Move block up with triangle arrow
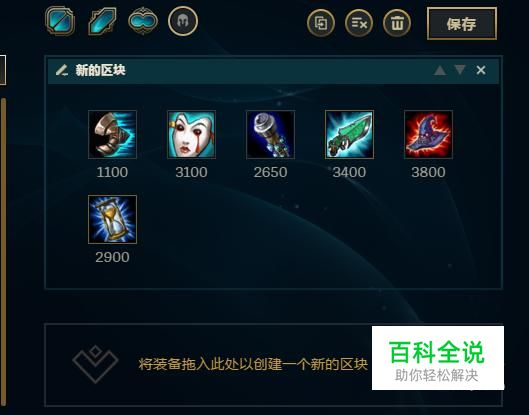529x415 pixels. click(x=440, y=70)
